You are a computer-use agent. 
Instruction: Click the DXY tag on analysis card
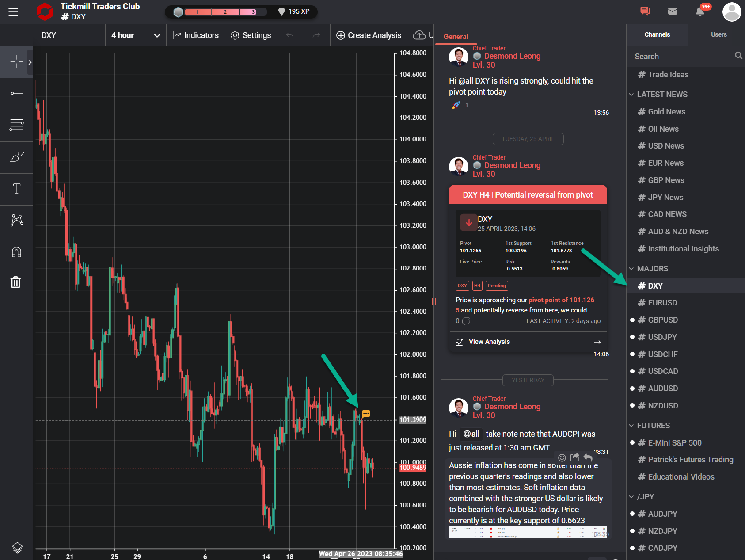(462, 286)
